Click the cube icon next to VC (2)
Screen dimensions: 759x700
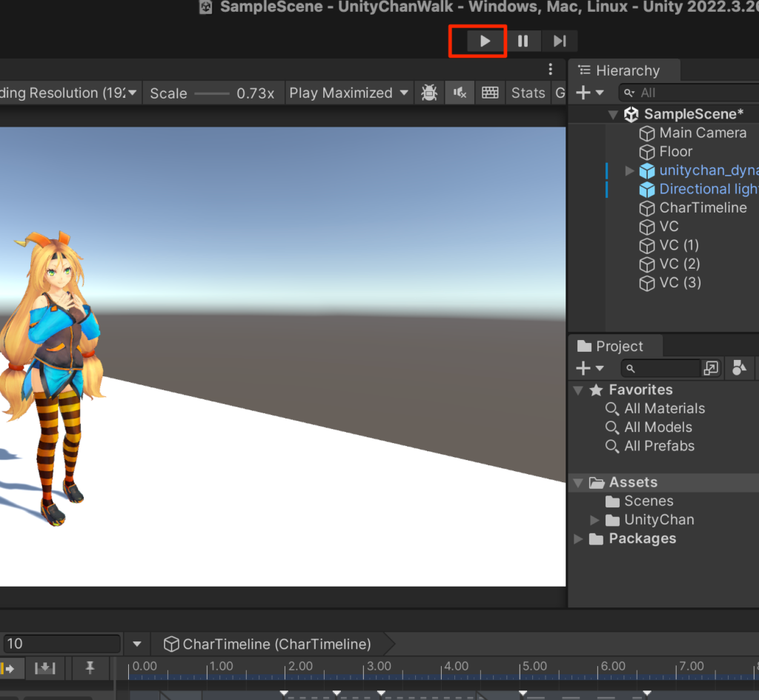click(647, 264)
